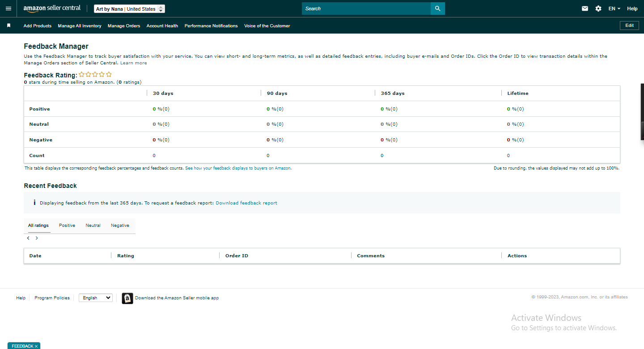Open Account Health page

[x=162, y=26]
